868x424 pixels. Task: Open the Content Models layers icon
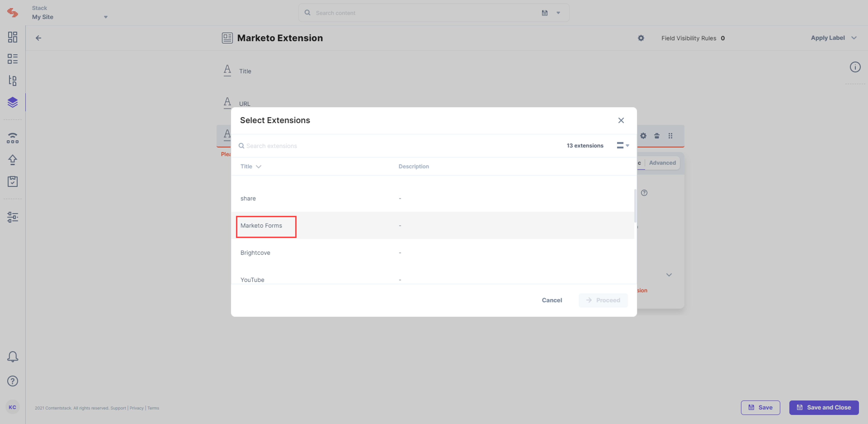[12, 102]
